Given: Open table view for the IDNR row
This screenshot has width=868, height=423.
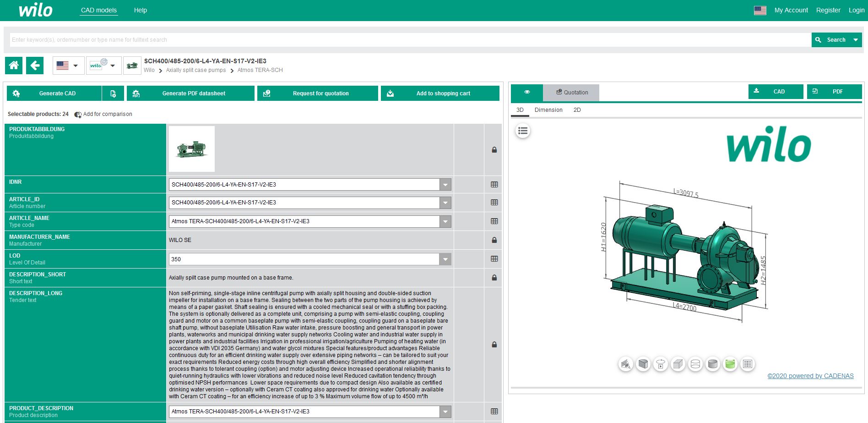Looking at the screenshot, I should (x=494, y=185).
